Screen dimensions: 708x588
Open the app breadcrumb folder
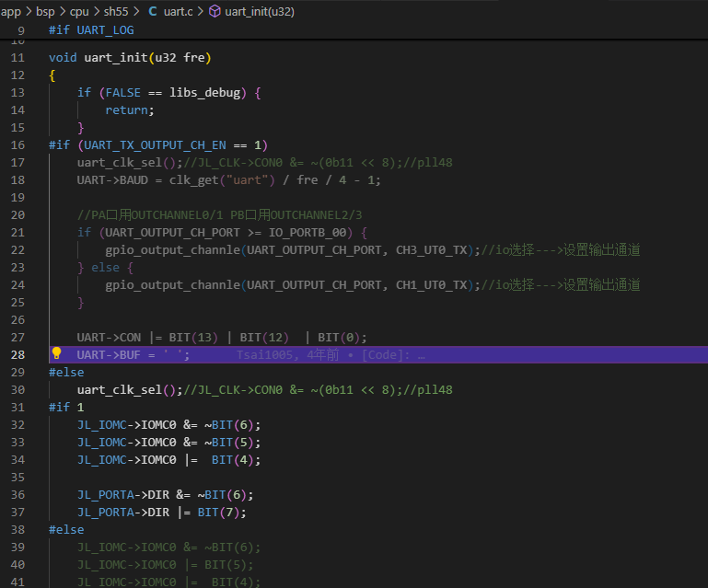[x=10, y=11]
